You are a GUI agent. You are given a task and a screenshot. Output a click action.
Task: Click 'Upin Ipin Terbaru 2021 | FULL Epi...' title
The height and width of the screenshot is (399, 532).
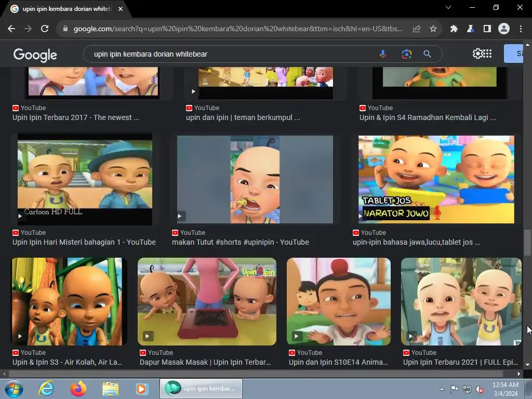[460, 362]
